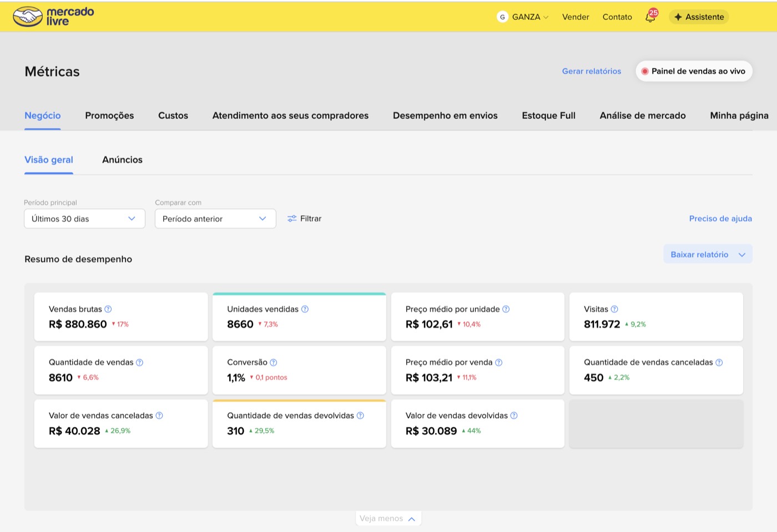Open the Contato link in header
777x532 pixels.
click(617, 17)
